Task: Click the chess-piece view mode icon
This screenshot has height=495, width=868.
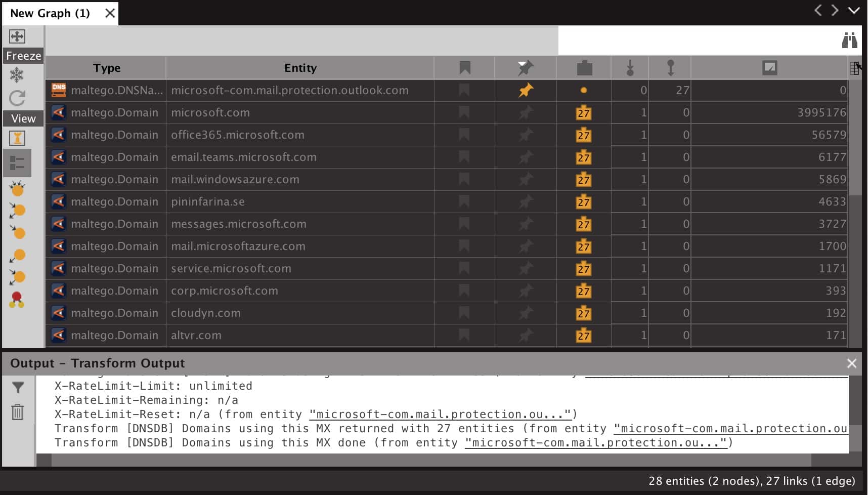Action: 17,138
